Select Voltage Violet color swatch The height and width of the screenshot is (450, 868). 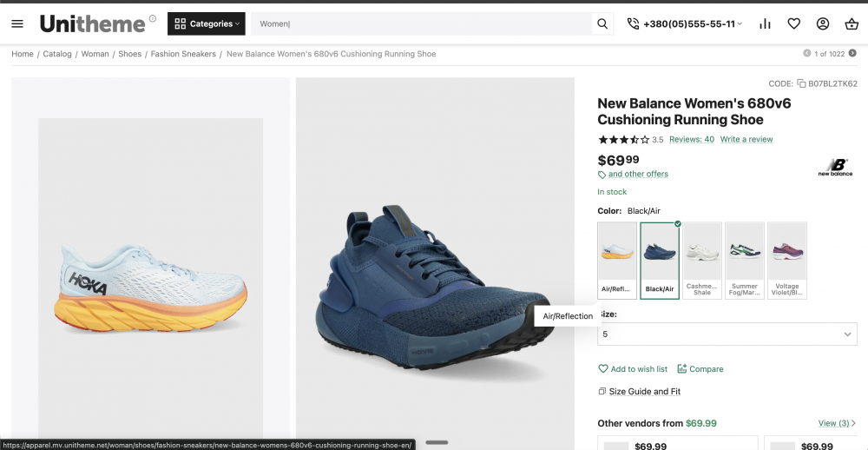(787, 261)
